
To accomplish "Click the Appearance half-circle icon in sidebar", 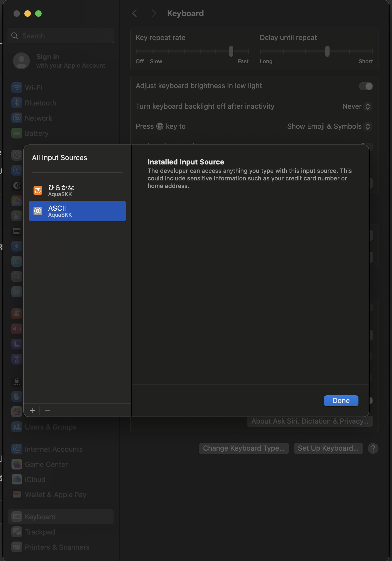I will (17, 186).
